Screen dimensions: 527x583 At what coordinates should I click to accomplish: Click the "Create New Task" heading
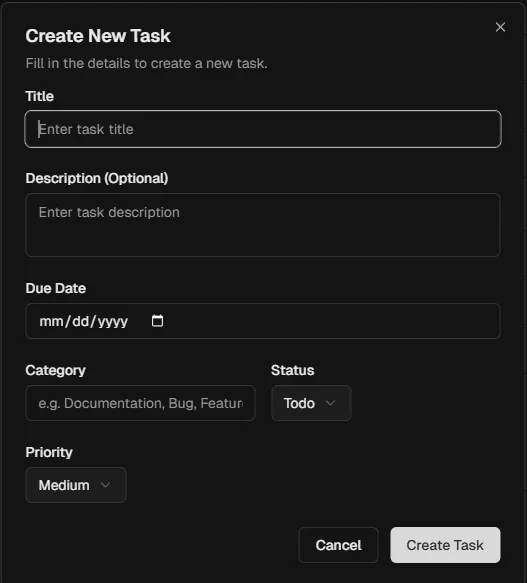tap(98, 36)
